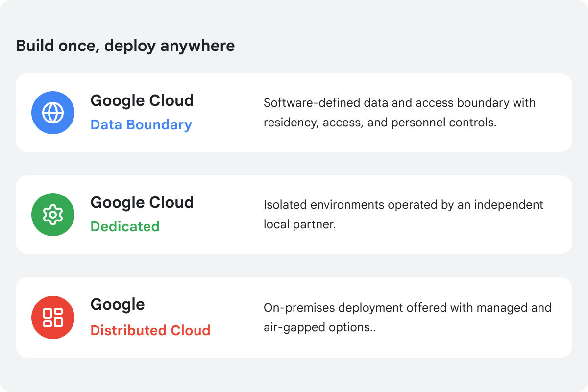Click the red Distributed Cloud grid icon

53,318
